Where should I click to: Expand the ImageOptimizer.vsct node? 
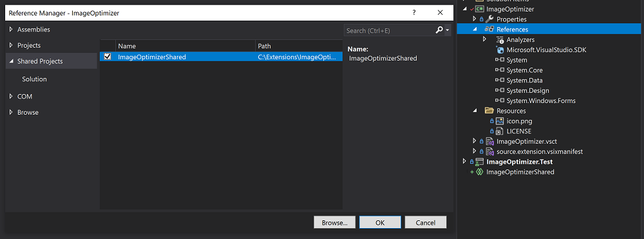[475, 141]
